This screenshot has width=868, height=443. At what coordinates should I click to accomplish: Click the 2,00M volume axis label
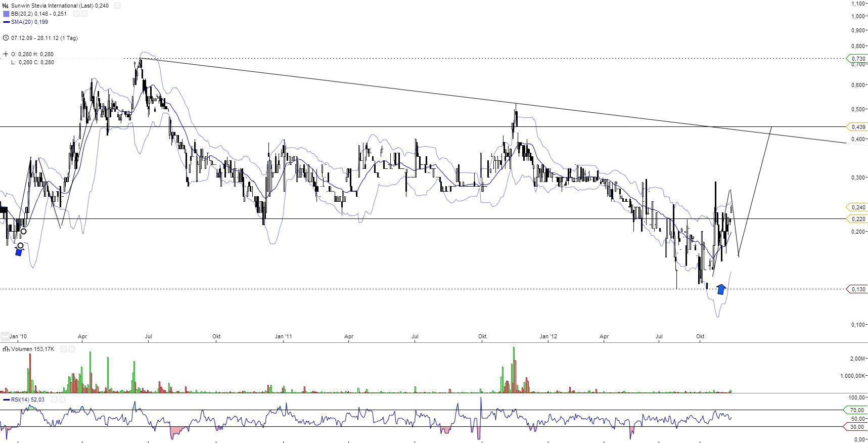tap(858, 359)
